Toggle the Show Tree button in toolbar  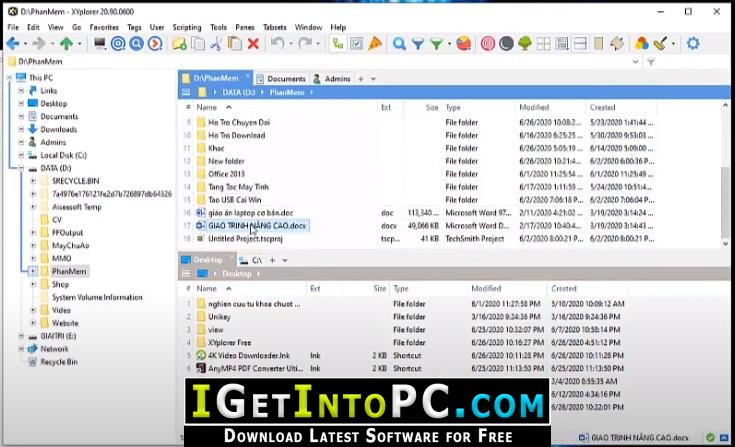click(x=338, y=44)
